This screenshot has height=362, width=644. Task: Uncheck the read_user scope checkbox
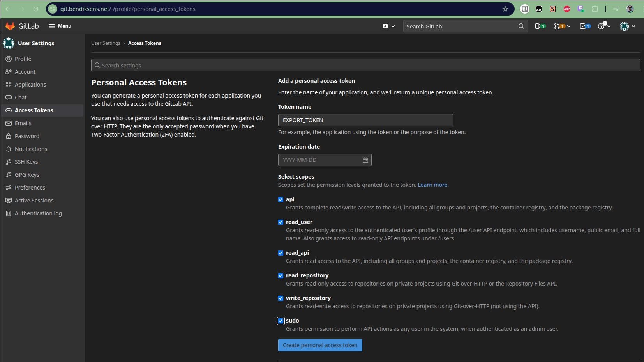click(281, 222)
